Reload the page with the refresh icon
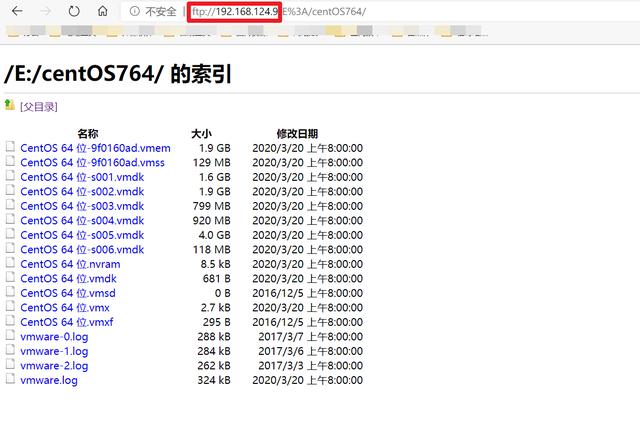 pos(74,11)
